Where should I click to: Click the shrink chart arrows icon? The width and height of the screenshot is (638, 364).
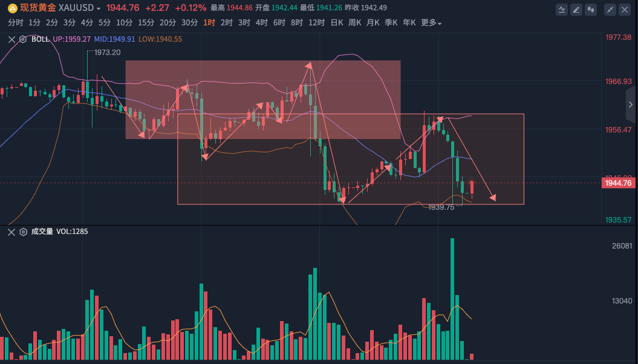point(610,9)
